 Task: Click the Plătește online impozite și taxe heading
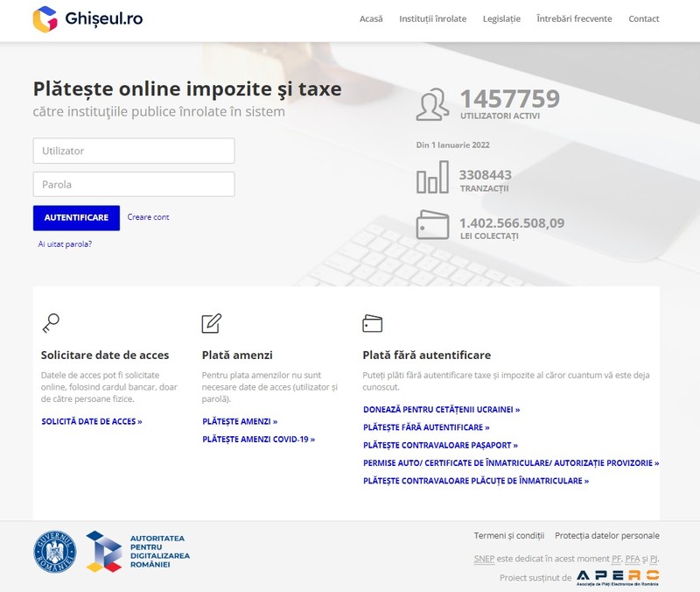[x=187, y=88]
